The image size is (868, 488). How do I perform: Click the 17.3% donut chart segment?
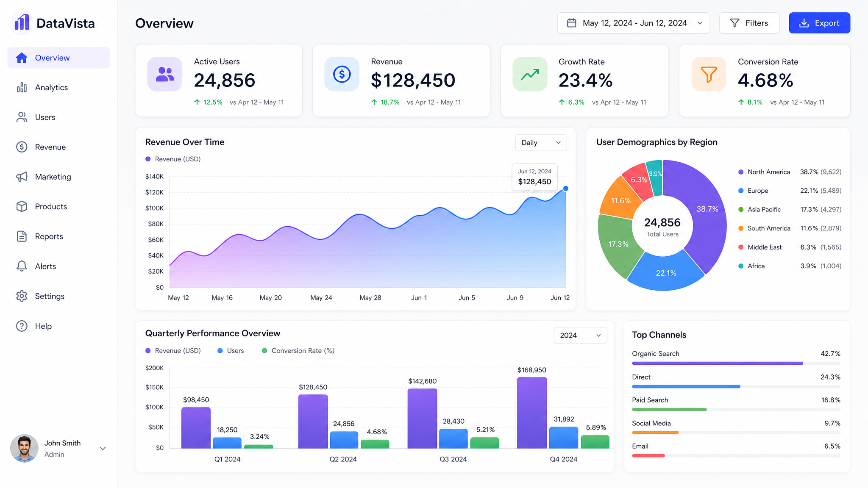[618, 244]
